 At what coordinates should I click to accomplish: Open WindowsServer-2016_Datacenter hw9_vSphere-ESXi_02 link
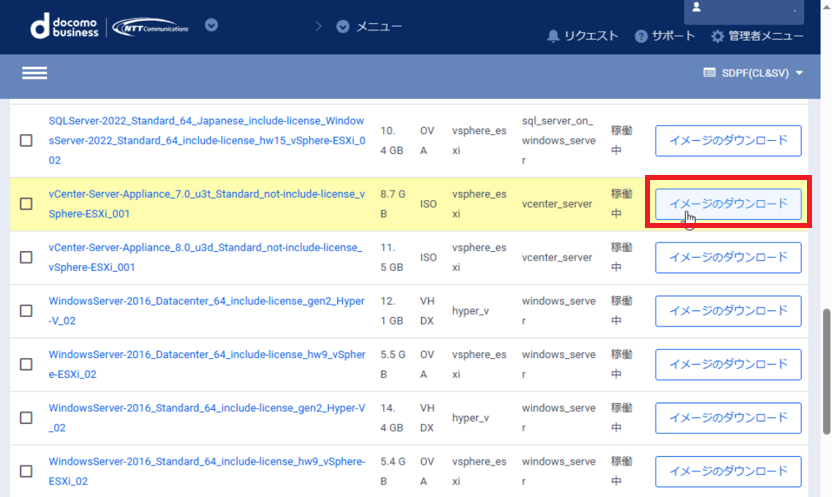pyautogui.click(x=207, y=364)
